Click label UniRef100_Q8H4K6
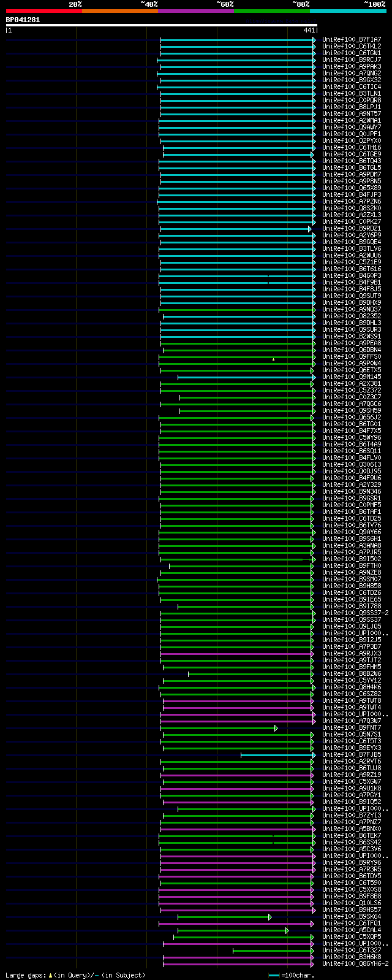The image size is (392, 980). tap(352, 687)
